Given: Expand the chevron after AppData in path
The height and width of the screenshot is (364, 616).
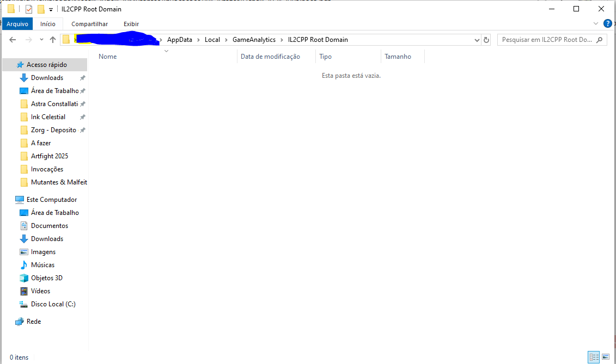Looking at the screenshot, I should [198, 40].
